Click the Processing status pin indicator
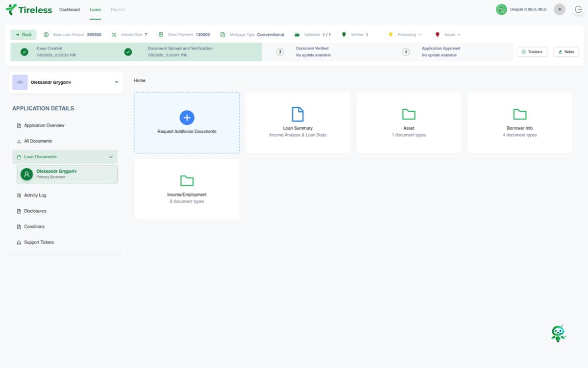The image size is (588, 368). (x=390, y=34)
